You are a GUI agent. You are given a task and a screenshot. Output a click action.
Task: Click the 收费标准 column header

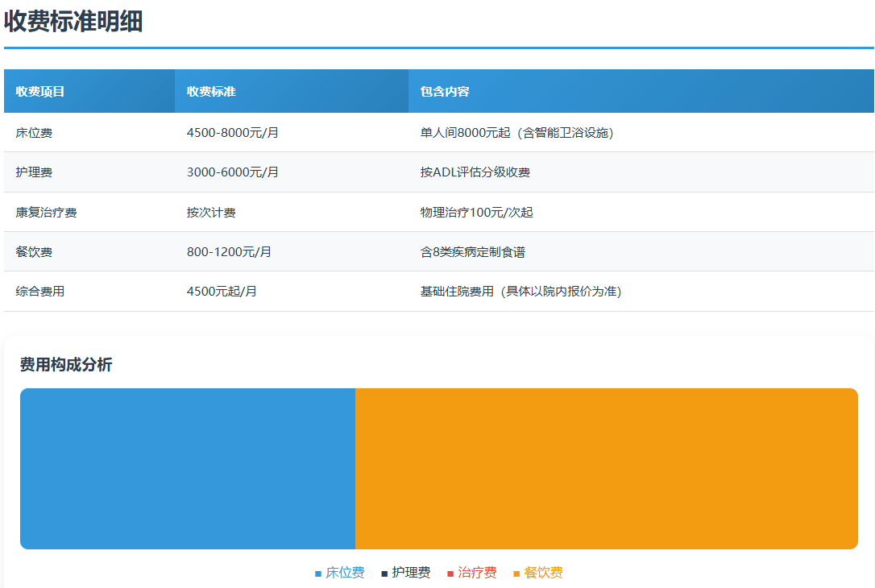coord(211,92)
